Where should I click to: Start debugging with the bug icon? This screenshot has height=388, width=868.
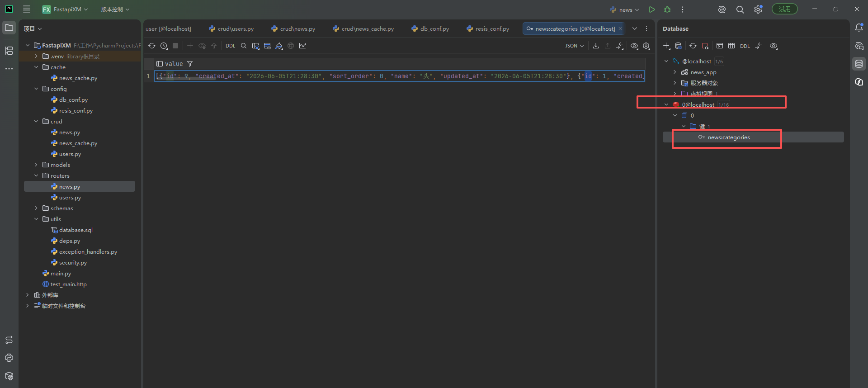click(x=667, y=9)
